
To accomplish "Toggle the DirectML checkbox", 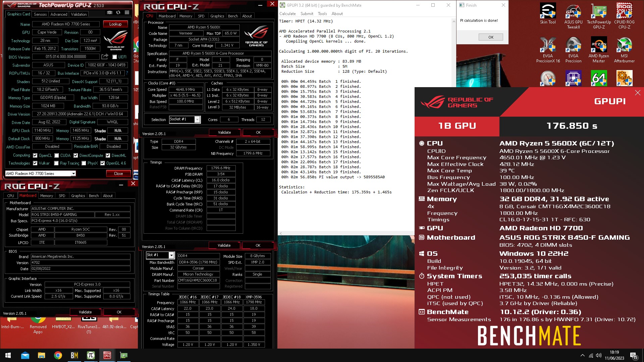I will click(x=108, y=156).
